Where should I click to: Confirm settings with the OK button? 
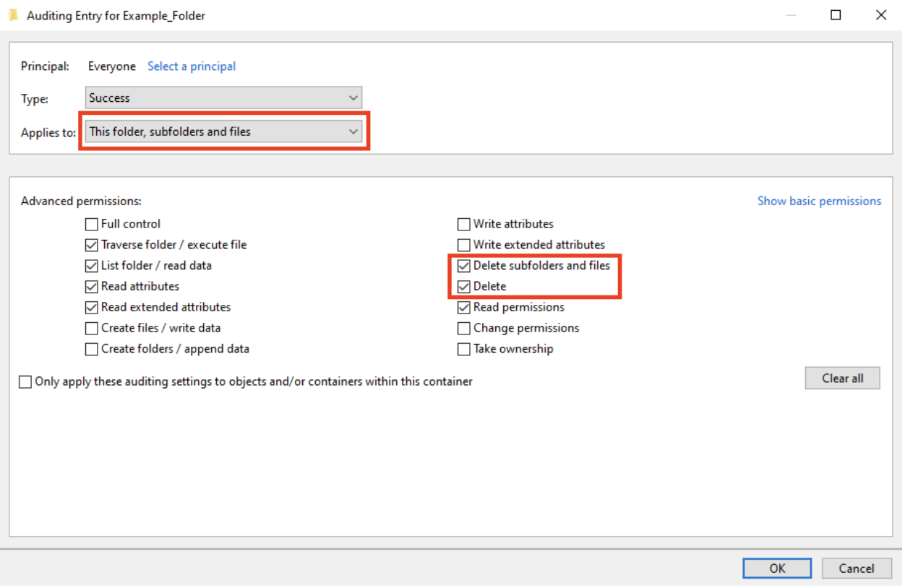pyautogui.click(x=777, y=568)
